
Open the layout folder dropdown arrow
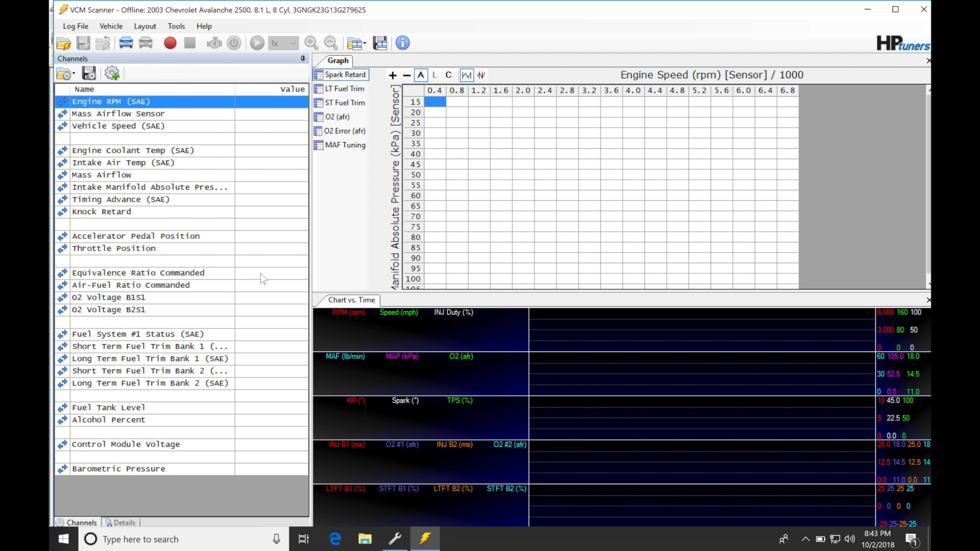click(x=364, y=44)
